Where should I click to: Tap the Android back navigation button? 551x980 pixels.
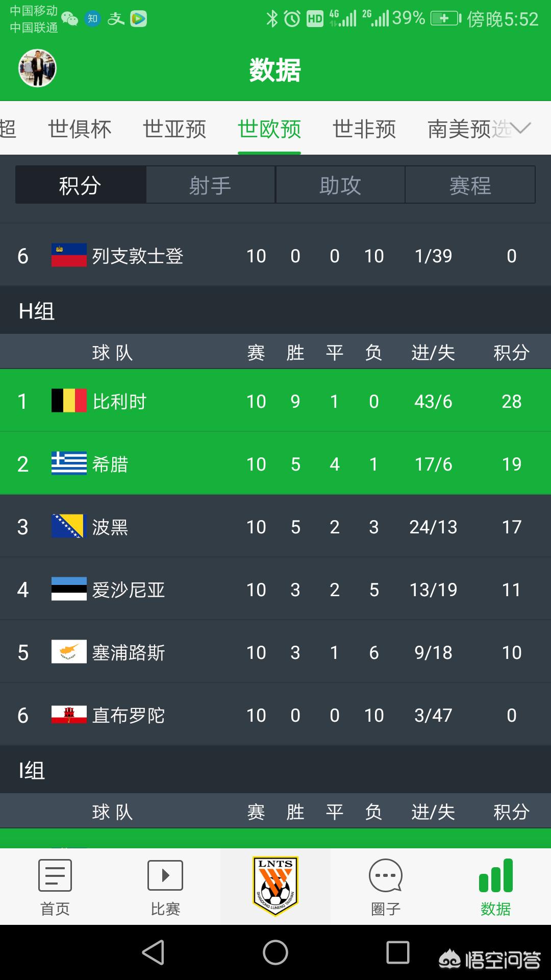pos(153,952)
